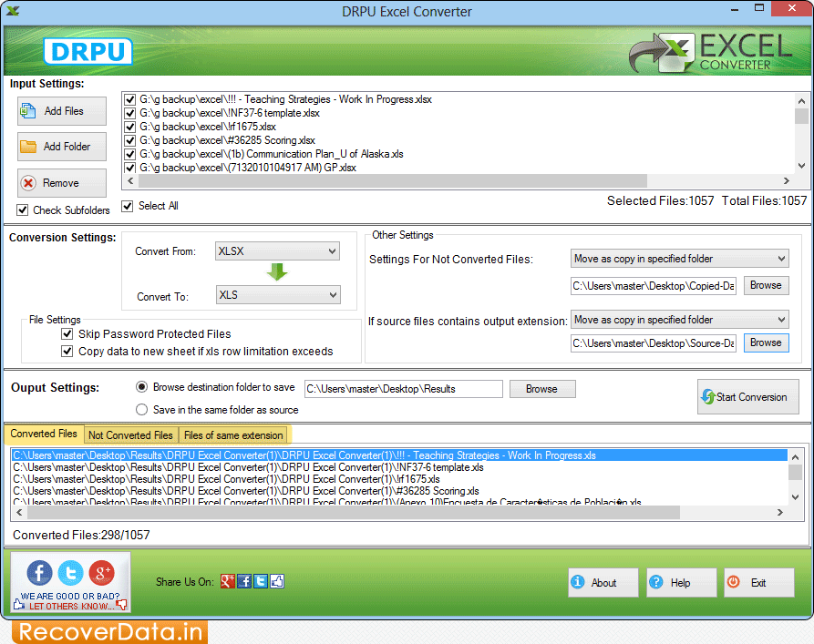Switch to Not Converted Files tab
Image resolution: width=814 pixels, height=644 pixels.
click(x=131, y=434)
